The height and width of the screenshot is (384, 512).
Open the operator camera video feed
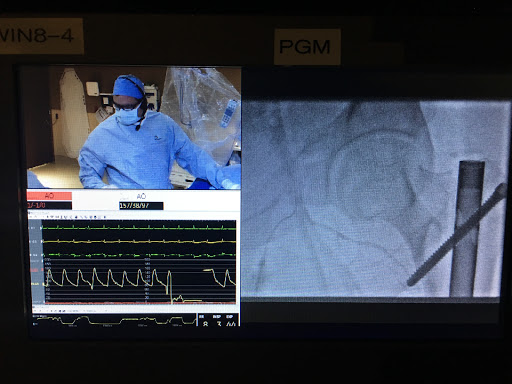pyautogui.click(x=134, y=128)
